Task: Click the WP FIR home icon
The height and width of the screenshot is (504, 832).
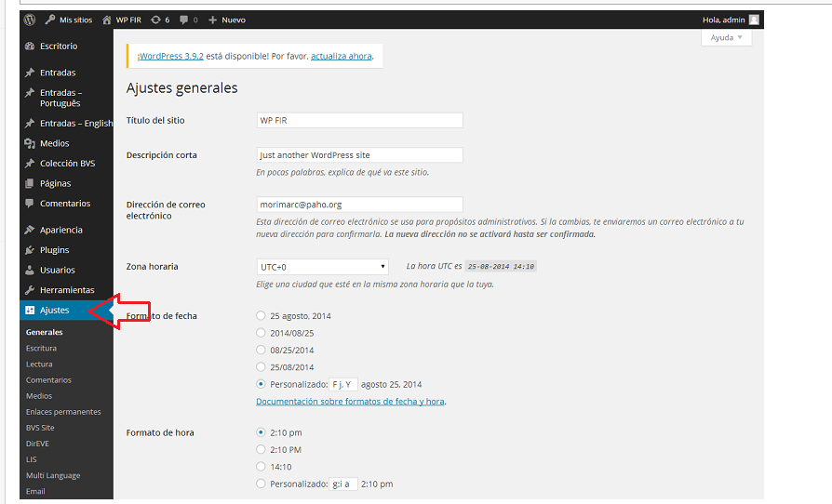Action: point(107,20)
